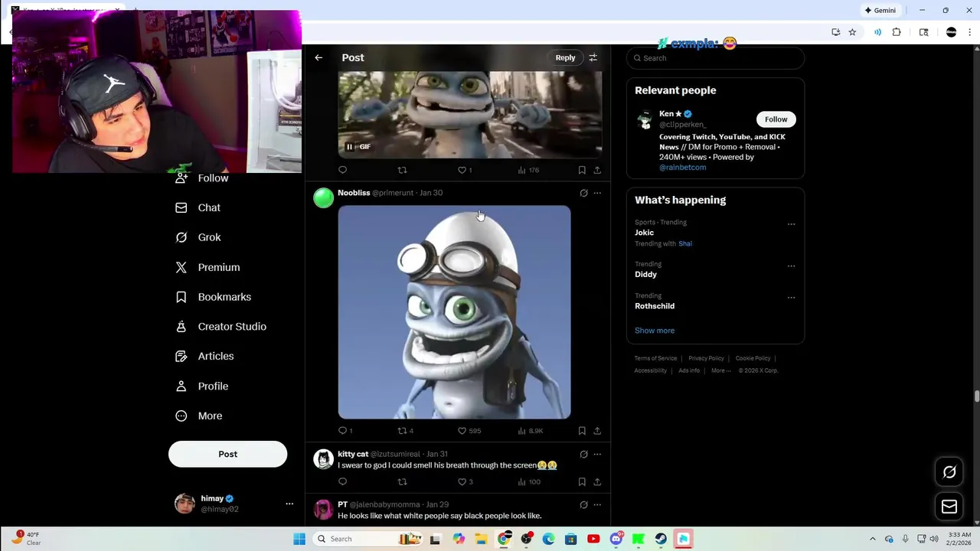Click the Gemini button in Chrome

(880, 10)
